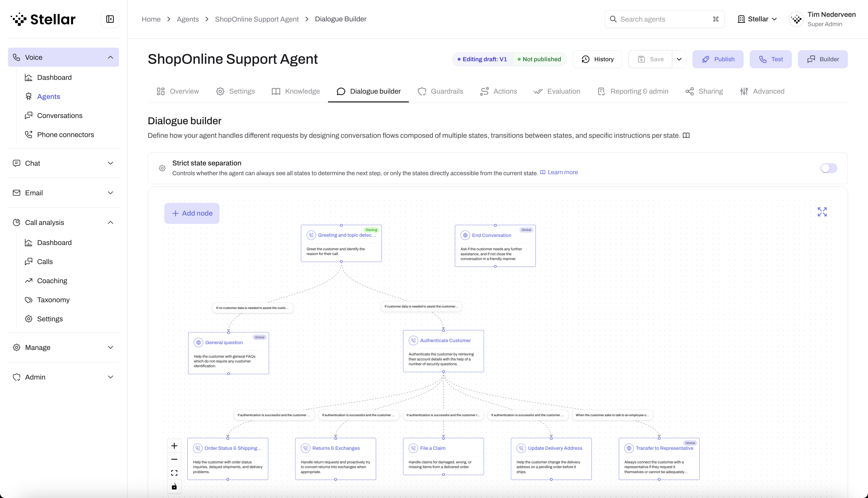Switch to the Knowledge tab
The width and height of the screenshot is (868, 498).
click(x=296, y=91)
